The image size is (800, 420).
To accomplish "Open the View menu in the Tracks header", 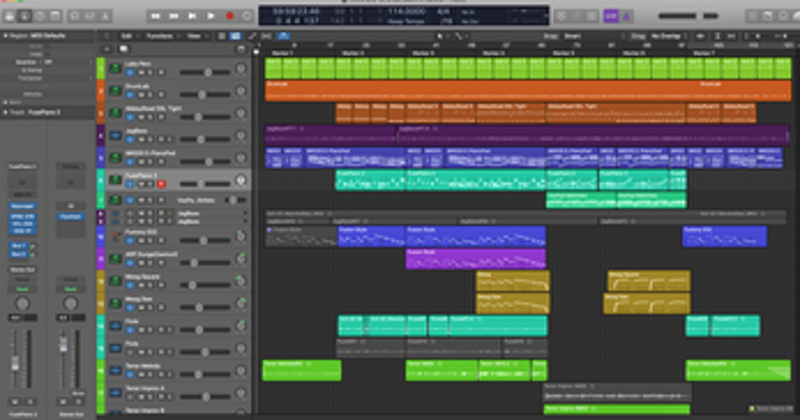I will click(195, 36).
